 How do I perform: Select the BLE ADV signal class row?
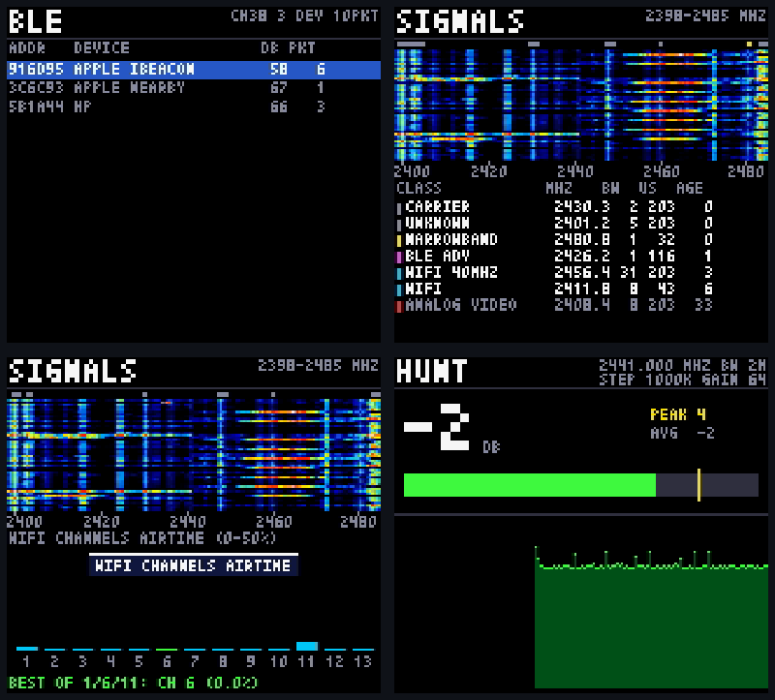(554, 256)
